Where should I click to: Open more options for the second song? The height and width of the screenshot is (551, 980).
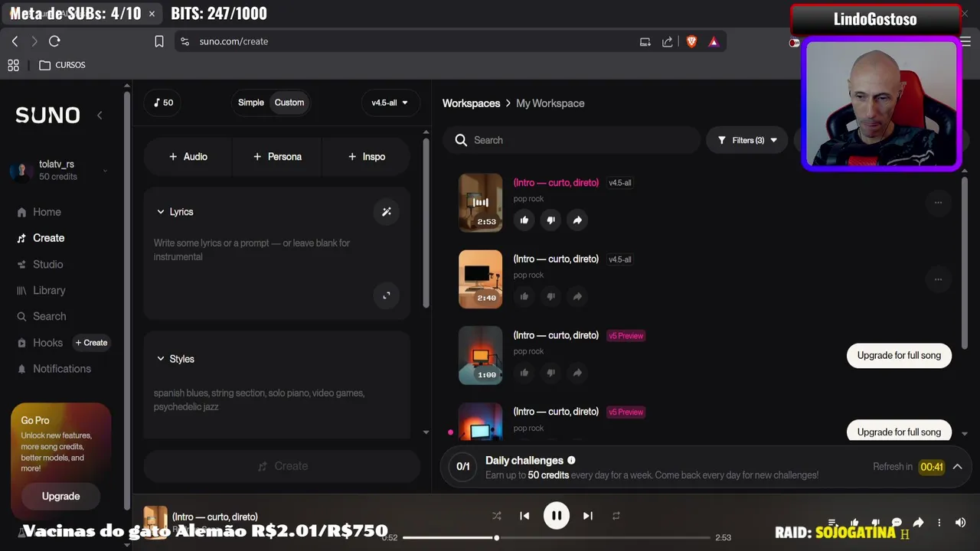938,279
